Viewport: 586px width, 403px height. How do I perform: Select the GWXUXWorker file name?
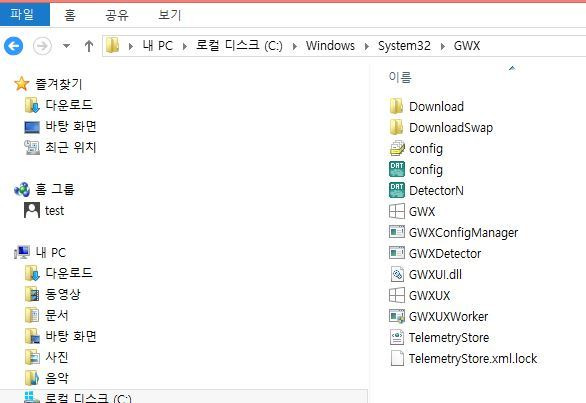(x=448, y=316)
